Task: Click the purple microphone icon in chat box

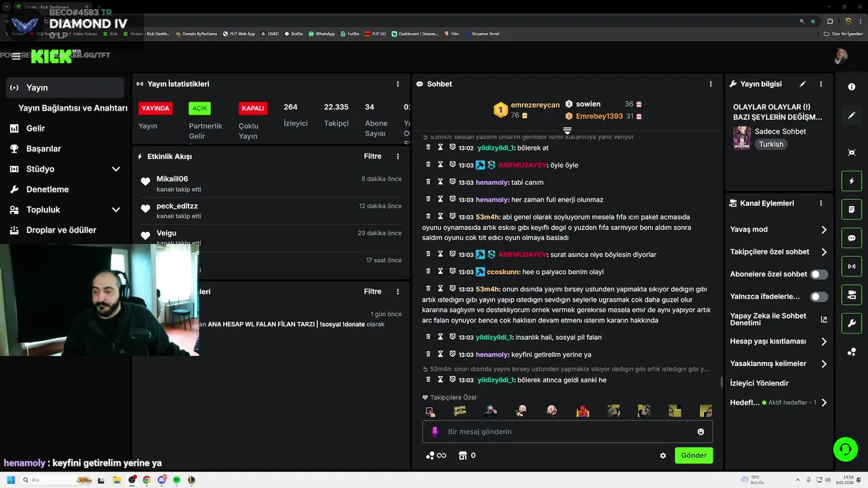Action: 435,432
